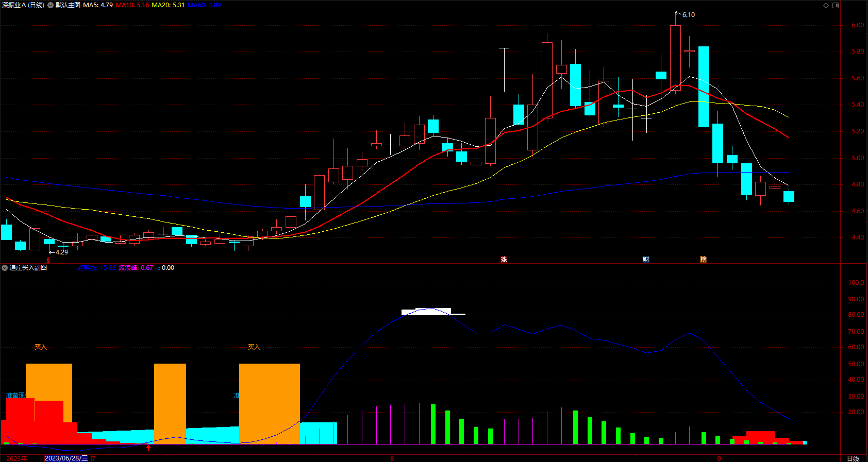Viewport: 868px width, 462px height.
Task: Open the 榜 ranking event marker
Action: (703, 260)
